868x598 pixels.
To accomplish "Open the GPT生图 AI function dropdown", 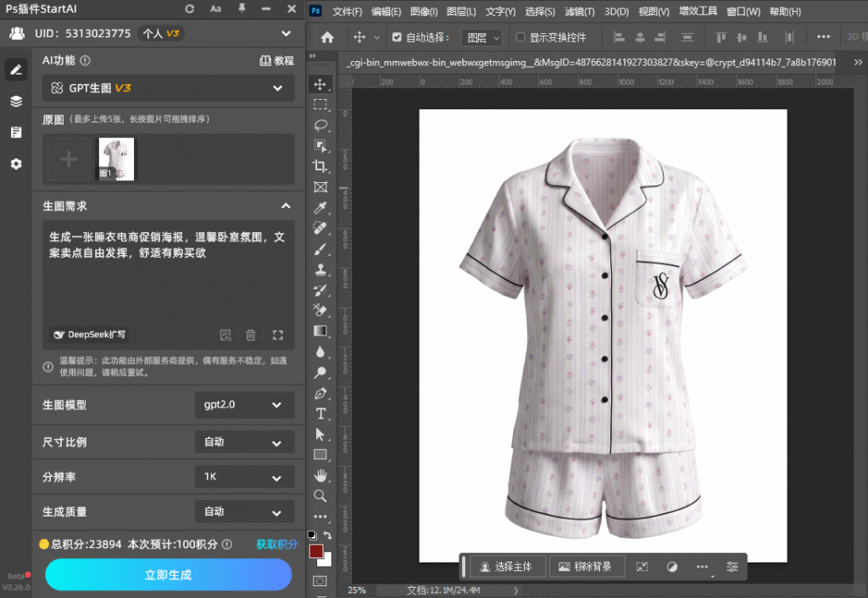I will [168, 88].
